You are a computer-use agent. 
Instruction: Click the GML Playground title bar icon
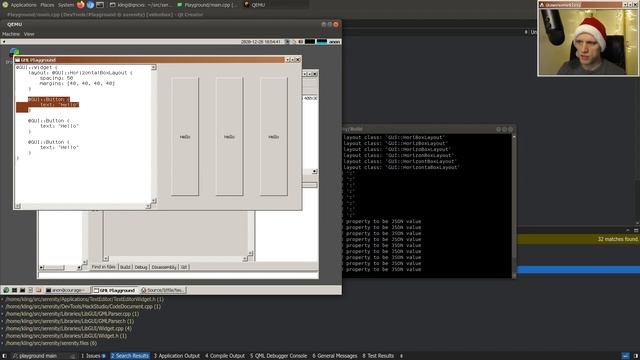pos(18,60)
